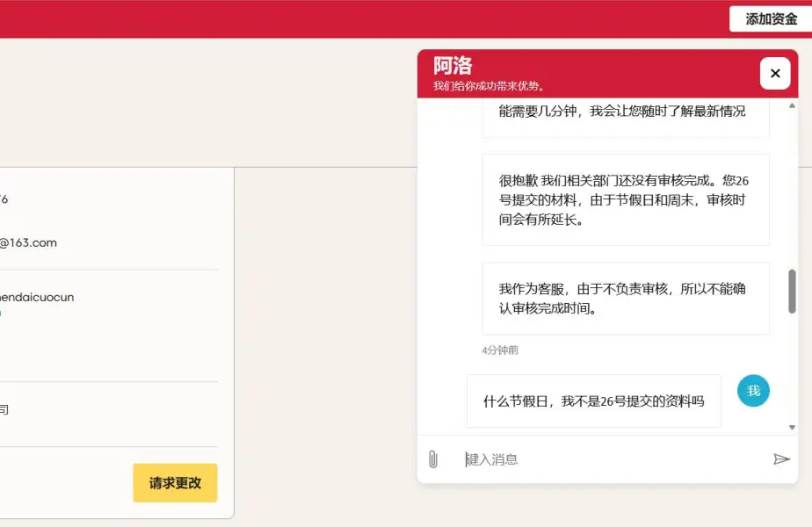The image size is (812, 527).
Task: Click the chat scrollbar thumb
Action: pyautogui.click(x=792, y=292)
